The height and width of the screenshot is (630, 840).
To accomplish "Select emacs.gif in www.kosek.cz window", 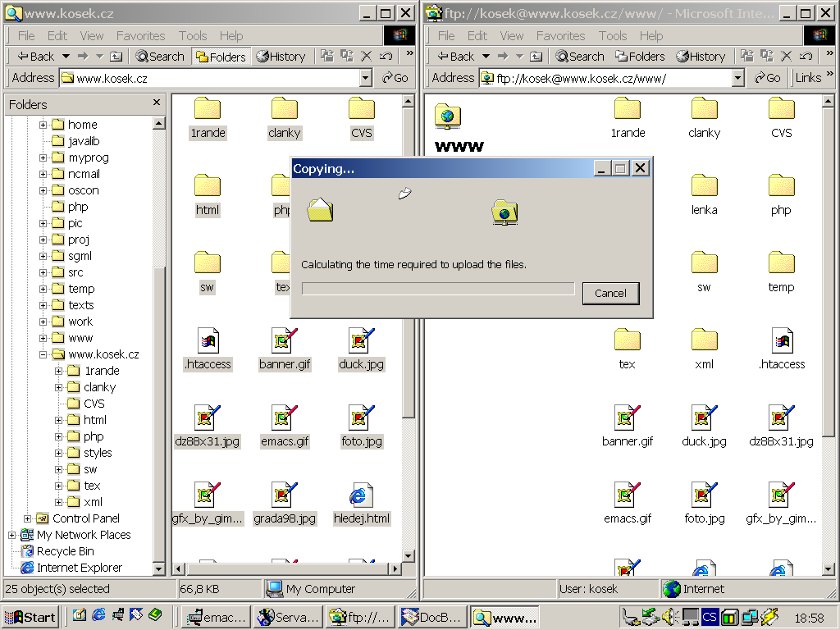I will coord(285,427).
